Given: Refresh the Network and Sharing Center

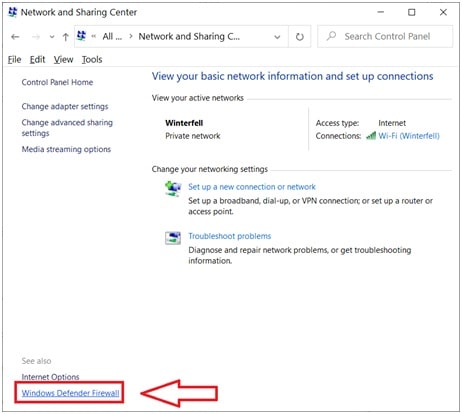Looking at the screenshot, I should click(x=300, y=37).
